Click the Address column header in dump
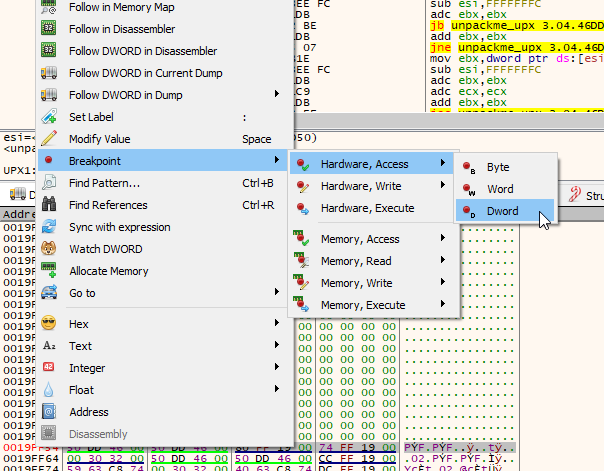The width and height of the screenshot is (604, 471). point(18,214)
